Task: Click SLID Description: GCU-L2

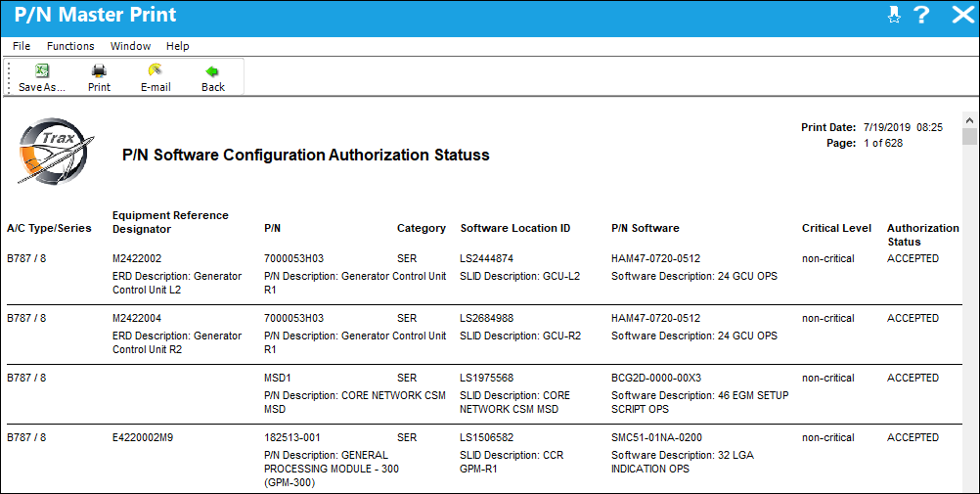Action: point(520,276)
